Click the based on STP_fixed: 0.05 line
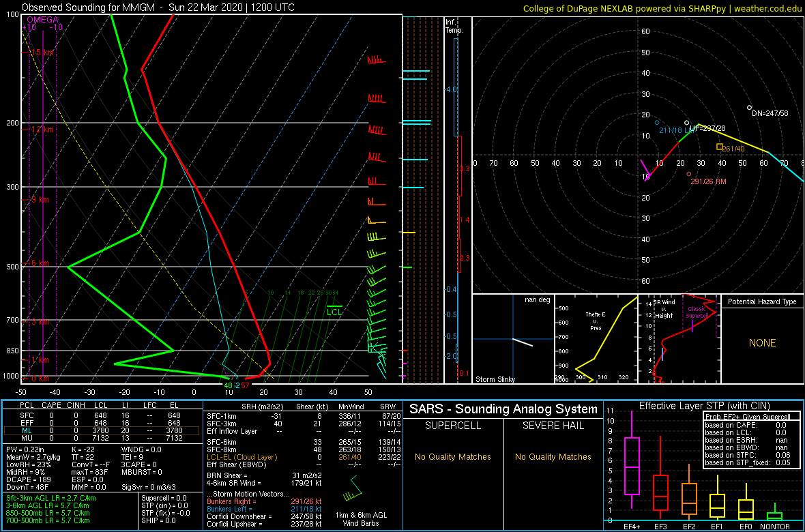 pos(749,462)
